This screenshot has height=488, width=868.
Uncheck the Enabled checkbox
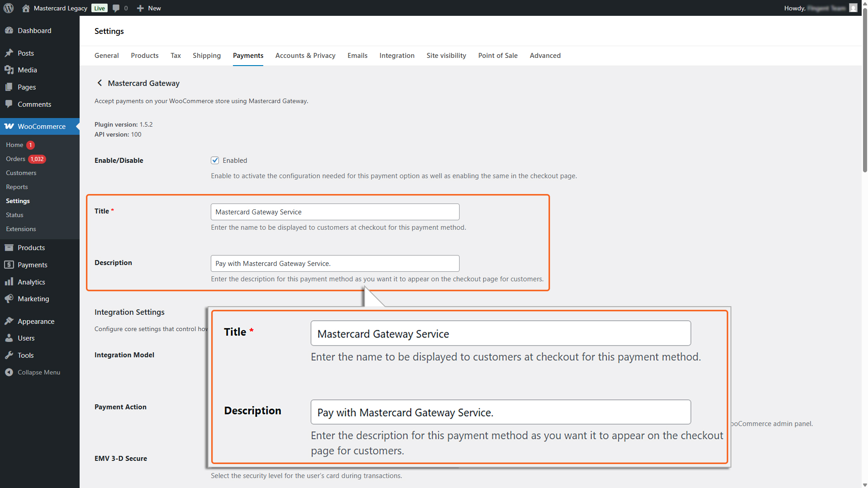pos(215,161)
